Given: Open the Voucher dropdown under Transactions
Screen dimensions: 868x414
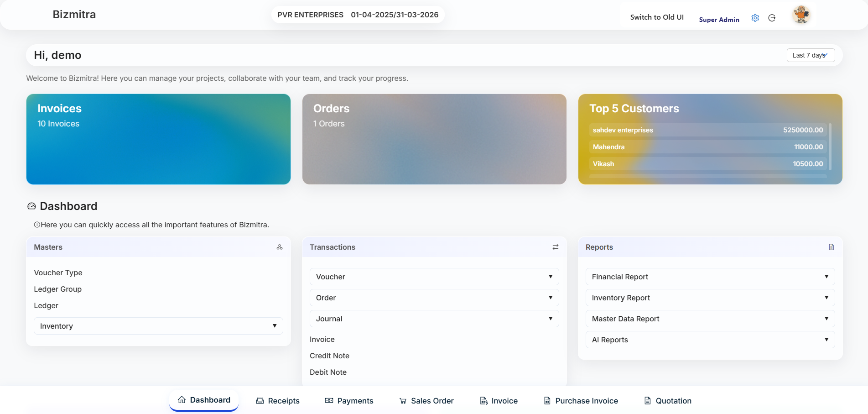Looking at the screenshot, I should [x=434, y=277].
